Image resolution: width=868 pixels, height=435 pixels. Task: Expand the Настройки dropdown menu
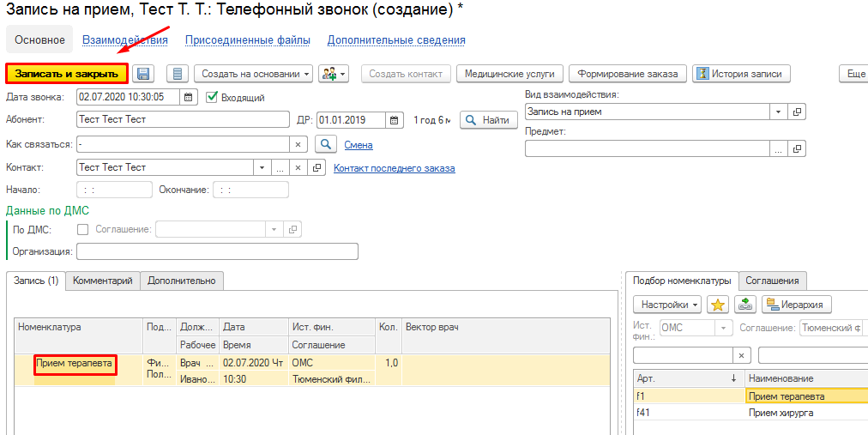point(667,305)
